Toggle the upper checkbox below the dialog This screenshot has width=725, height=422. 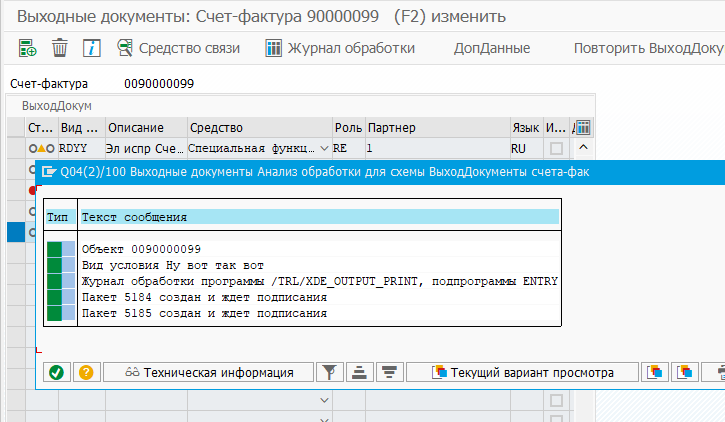[556, 400]
